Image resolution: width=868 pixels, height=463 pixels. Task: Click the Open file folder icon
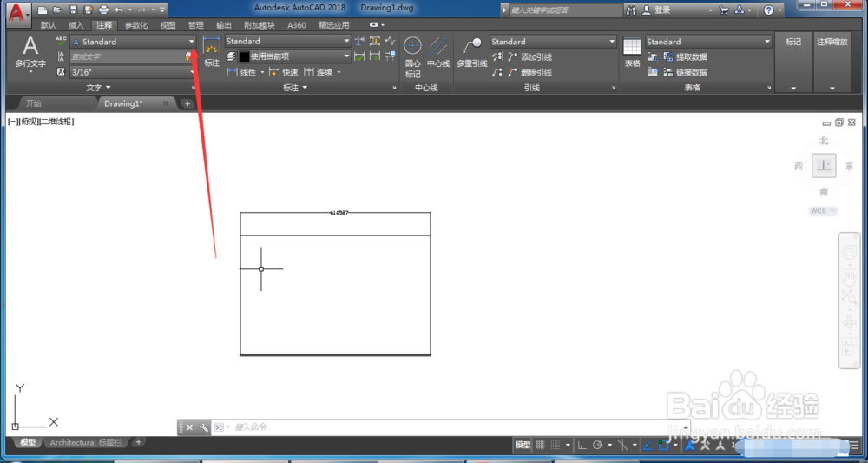point(57,10)
